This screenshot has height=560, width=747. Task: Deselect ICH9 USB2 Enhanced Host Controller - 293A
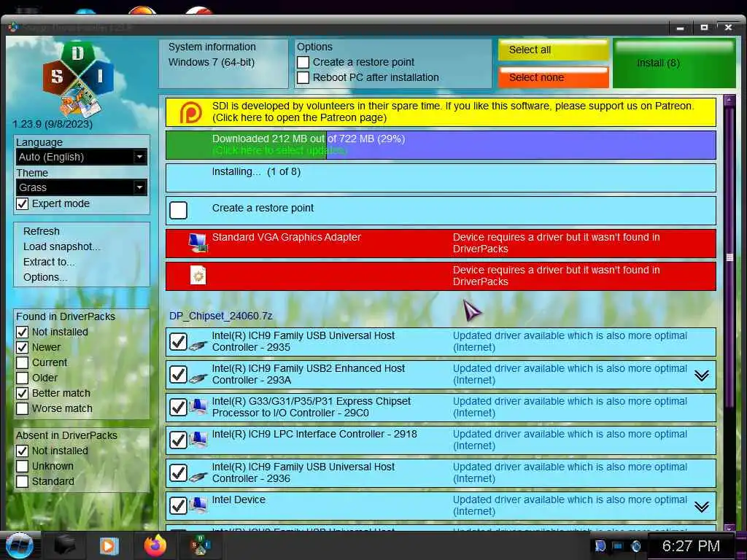tap(178, 374)
